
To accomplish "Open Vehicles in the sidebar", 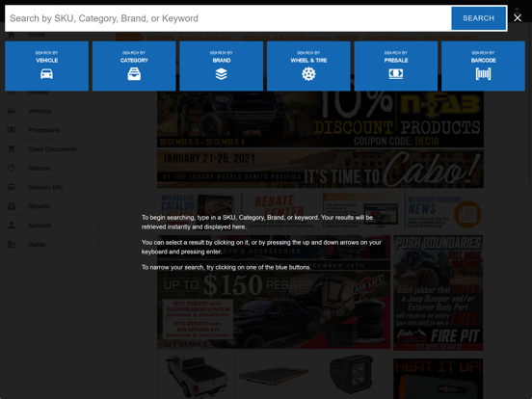I will pos(40,111).
